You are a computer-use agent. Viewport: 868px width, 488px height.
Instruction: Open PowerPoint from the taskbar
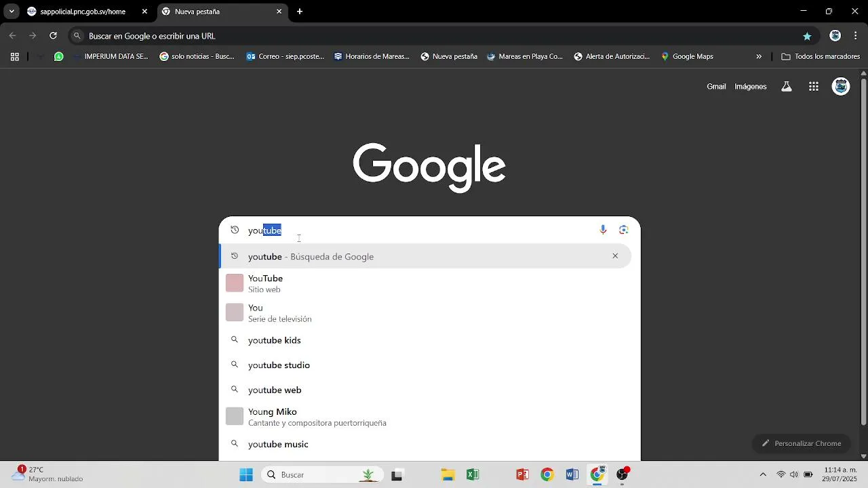(522, 474)
